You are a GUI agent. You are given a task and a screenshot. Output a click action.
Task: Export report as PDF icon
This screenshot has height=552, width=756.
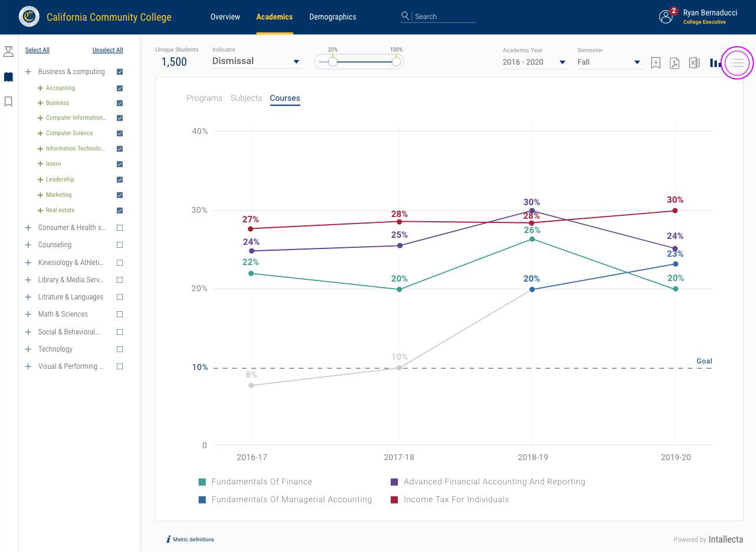pyautogui.click(x=674, y=63)
